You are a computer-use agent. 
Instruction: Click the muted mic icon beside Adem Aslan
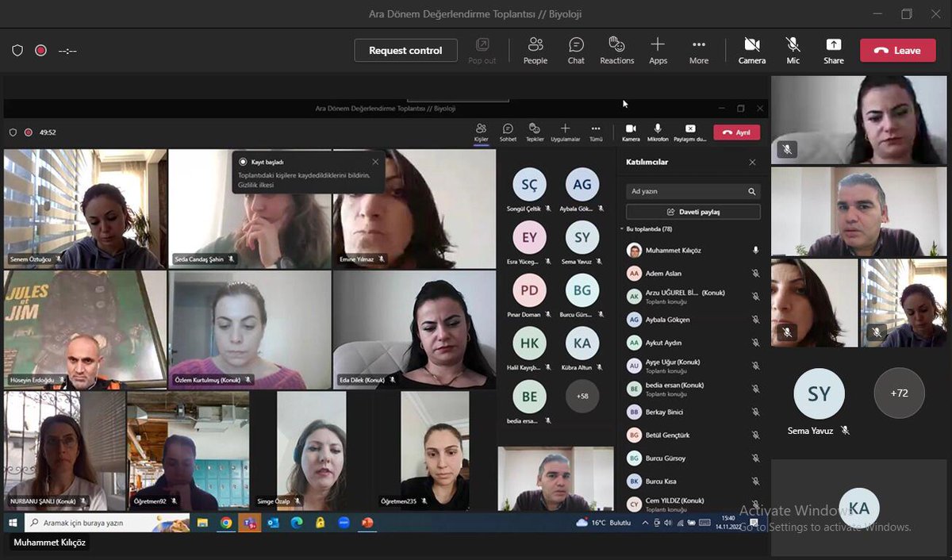(755, 274)
